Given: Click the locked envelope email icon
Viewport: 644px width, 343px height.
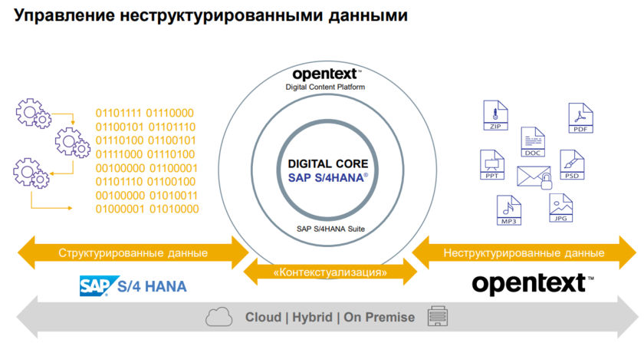Looking at the screenshot, I should (534, 179).
